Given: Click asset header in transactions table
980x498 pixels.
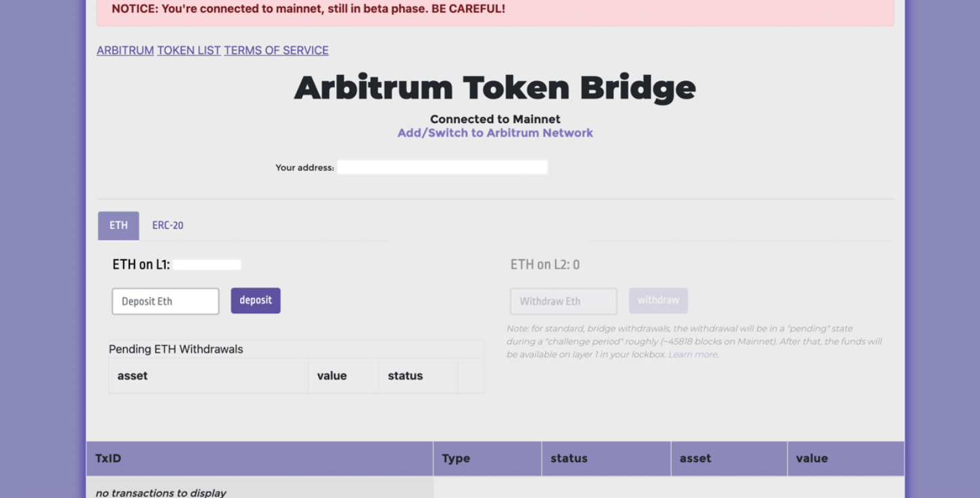Looking at the screenshot, I should point(695,458).
